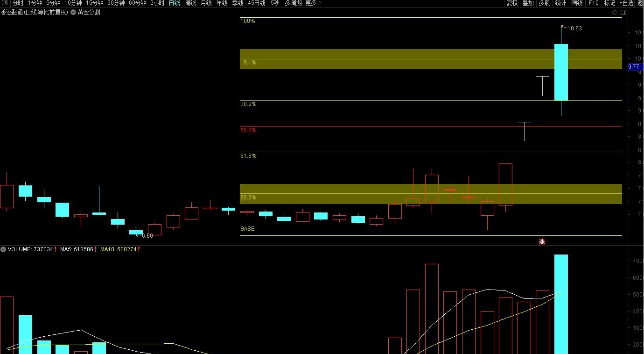This screenshot has height=354, width=644.
Task: Switch to the 15分钟 period
Action: [94, 3]
